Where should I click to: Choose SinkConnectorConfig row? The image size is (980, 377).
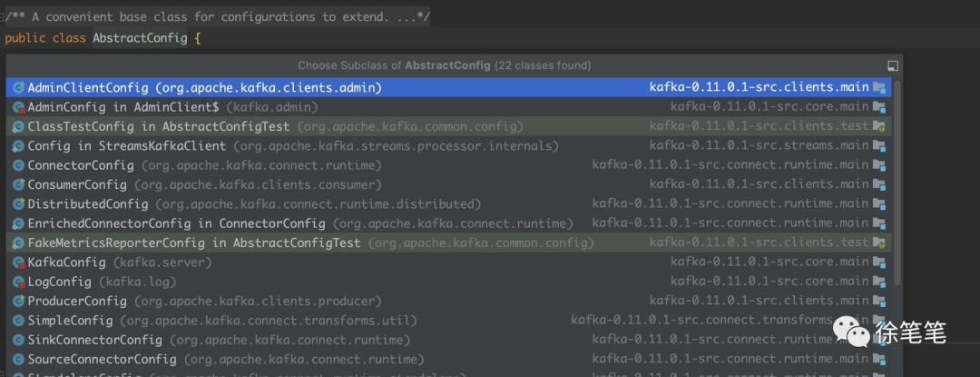pos(449,340)
